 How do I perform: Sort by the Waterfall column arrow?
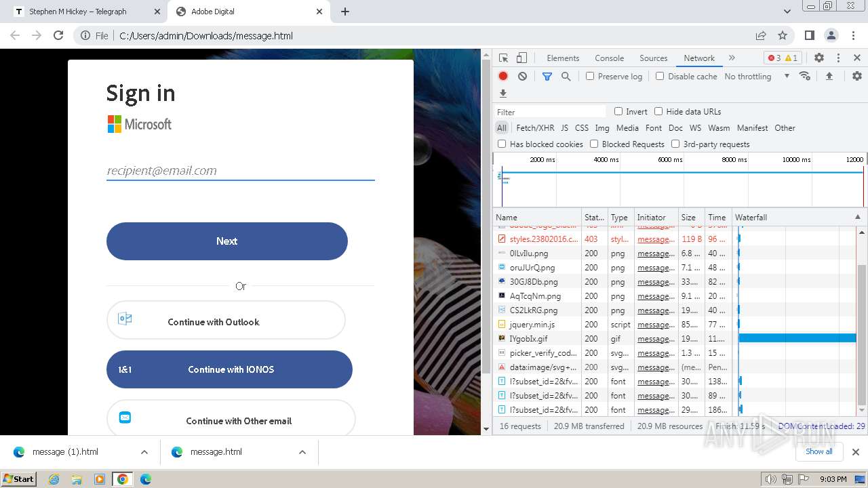857,217
